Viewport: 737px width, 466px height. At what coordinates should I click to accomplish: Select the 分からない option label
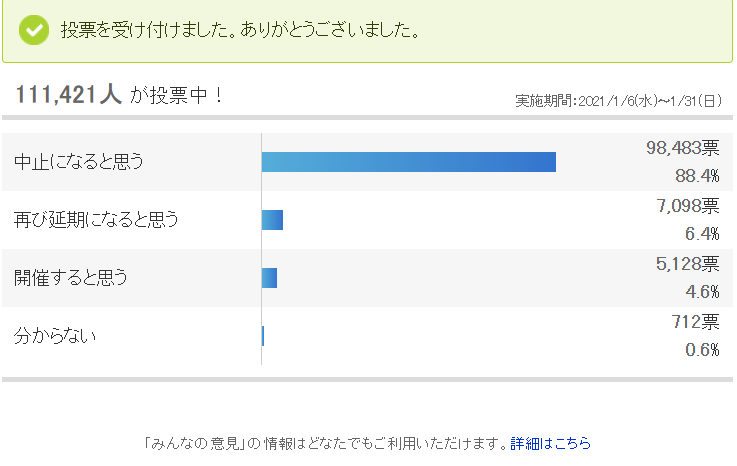pos(55,336)
